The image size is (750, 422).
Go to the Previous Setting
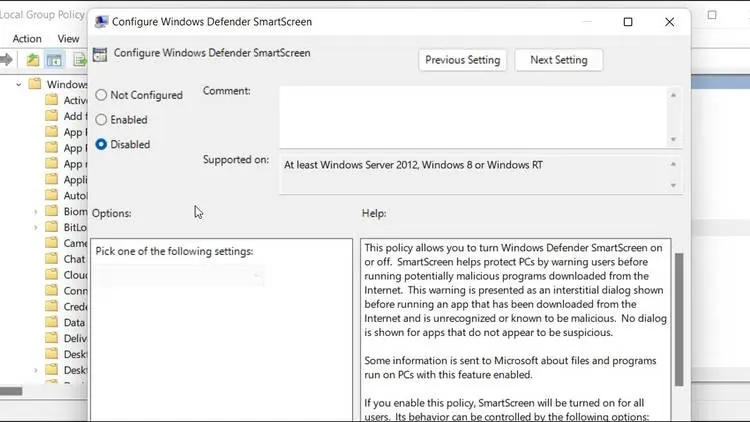464,60
